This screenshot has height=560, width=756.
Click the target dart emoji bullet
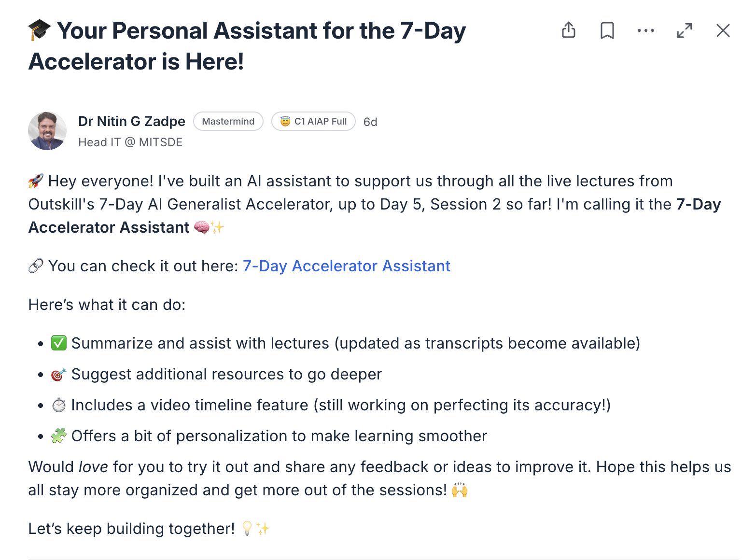pos(59,374)
